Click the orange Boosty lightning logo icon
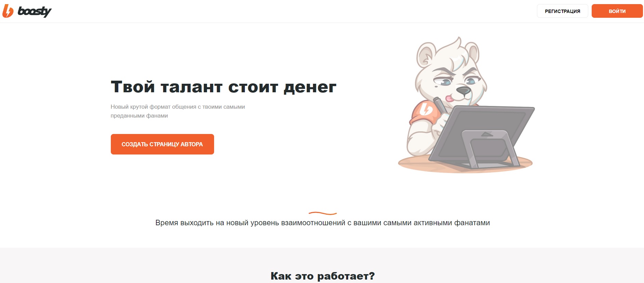The image size is (644, 283). point(8,11)
